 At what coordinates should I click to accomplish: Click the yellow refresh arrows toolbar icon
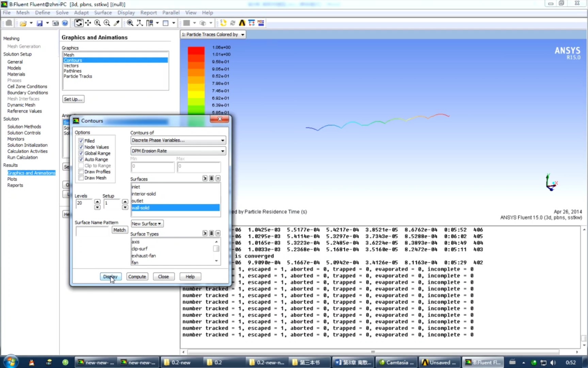(223, 23)
